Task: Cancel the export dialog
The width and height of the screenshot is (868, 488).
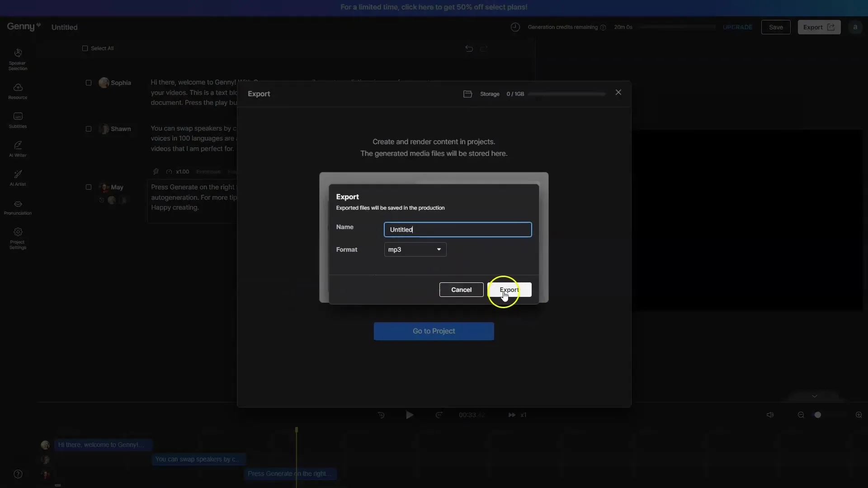Action: click(461, 290)
